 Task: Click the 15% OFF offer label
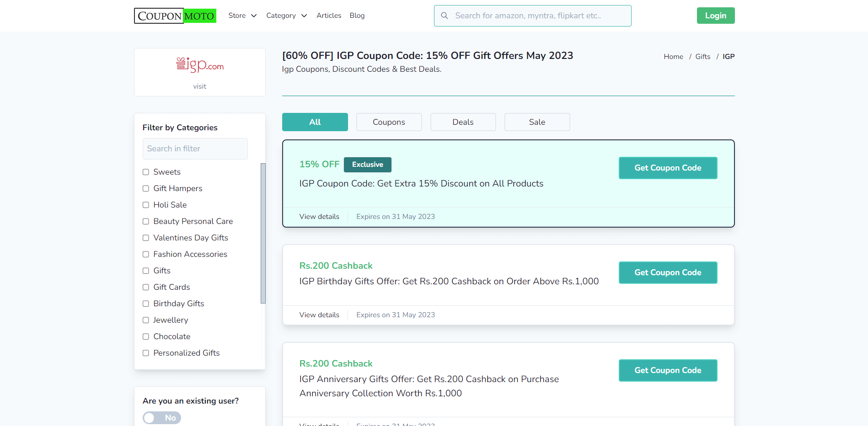[319, 164]
